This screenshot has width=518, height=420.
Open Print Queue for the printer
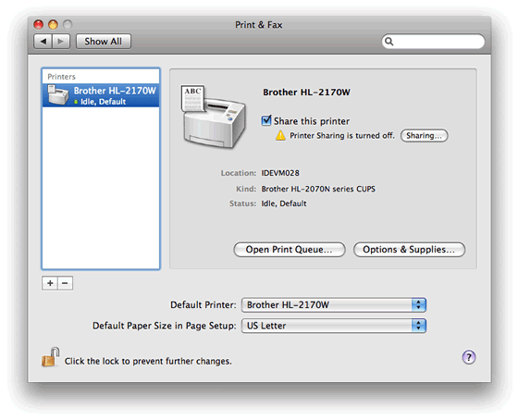point(290,250)
